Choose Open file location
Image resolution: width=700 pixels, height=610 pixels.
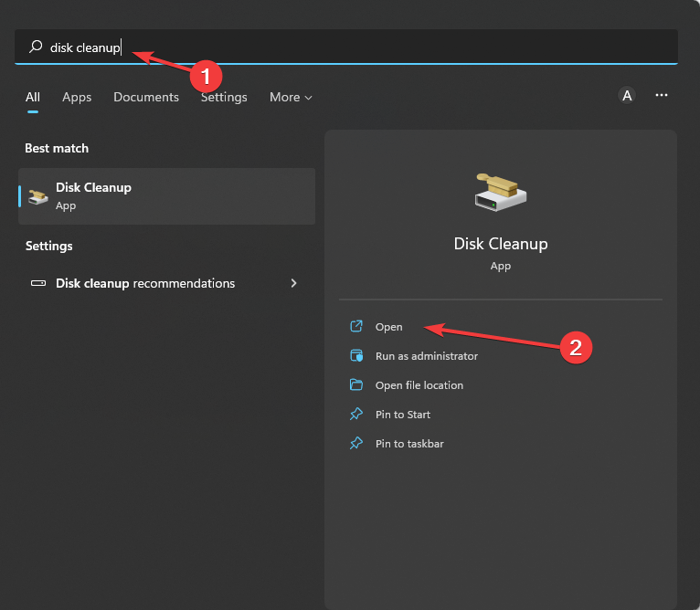(x=419, y=385)
